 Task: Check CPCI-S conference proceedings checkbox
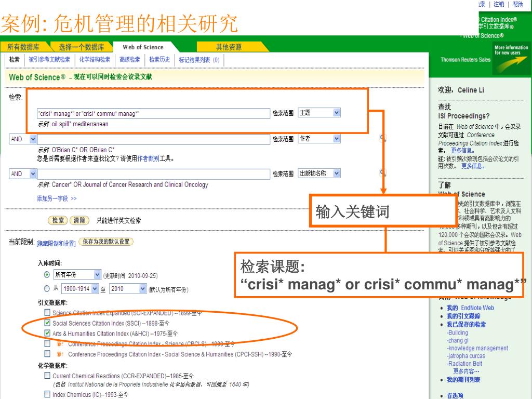(47, 343)
